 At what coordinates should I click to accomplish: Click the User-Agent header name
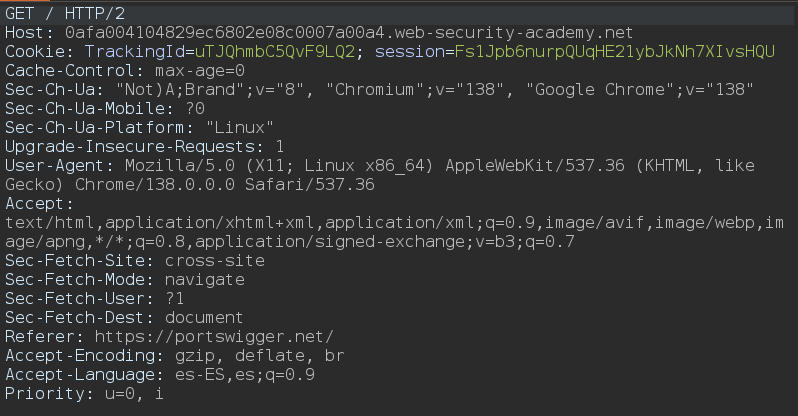tap(58, 165)
